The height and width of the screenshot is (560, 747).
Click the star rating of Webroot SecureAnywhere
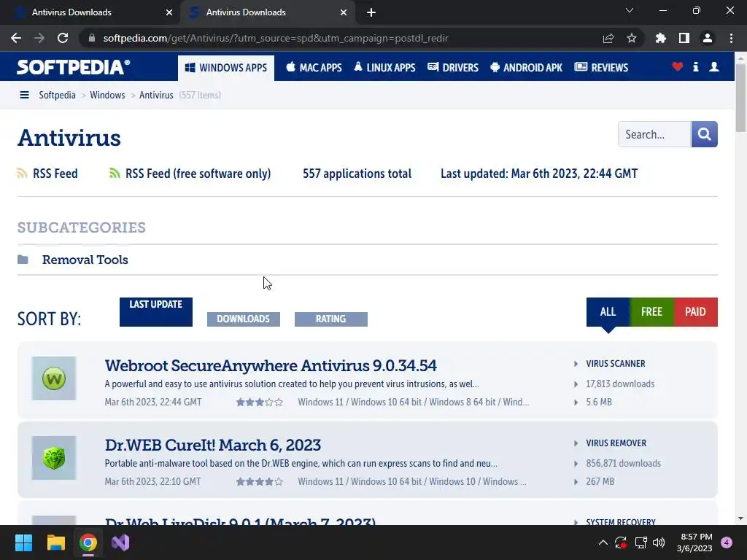(259, 402)
